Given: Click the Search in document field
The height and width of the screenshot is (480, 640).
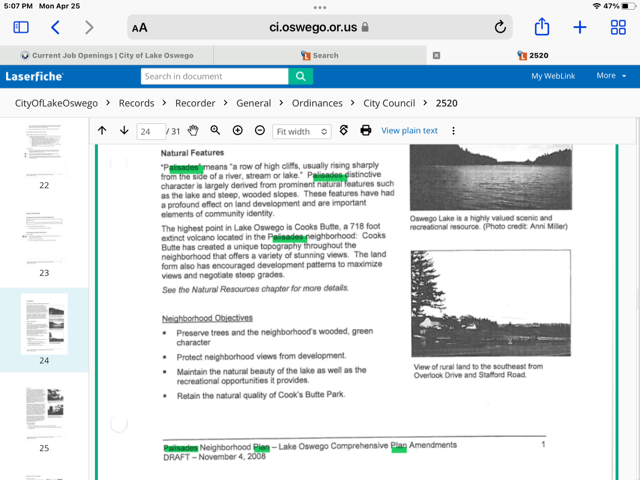Looking at the screenshot, I should pyautogui.click(x=214, y=76).
